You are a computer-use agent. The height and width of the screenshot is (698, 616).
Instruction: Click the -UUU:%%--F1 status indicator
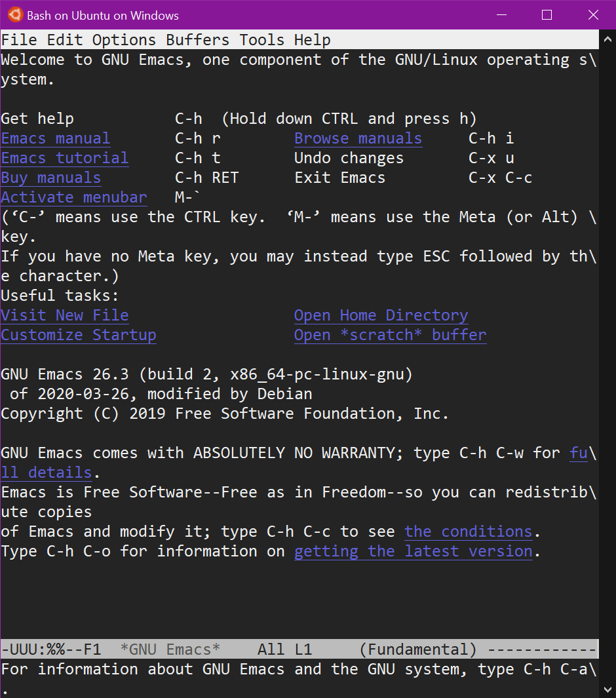pos(51,650)
